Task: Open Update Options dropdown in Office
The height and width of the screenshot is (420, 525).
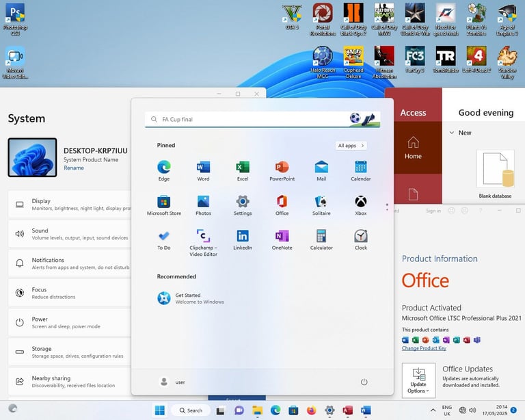Action: (418, 380)
